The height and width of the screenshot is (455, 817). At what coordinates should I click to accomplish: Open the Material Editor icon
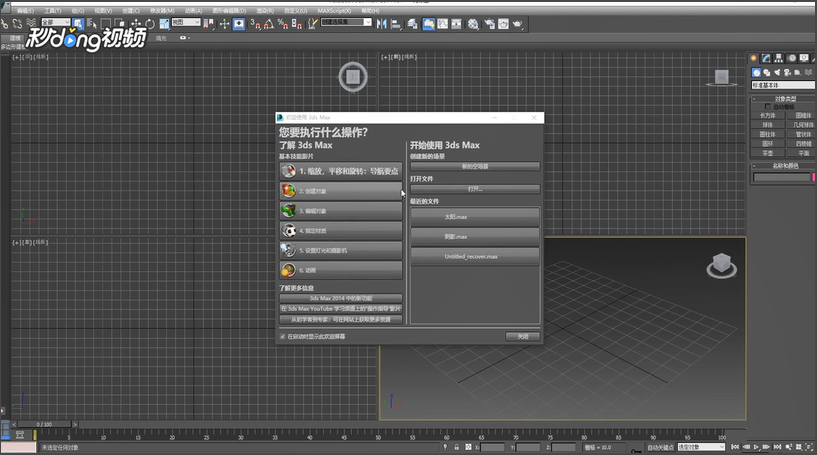pos(473,24)
